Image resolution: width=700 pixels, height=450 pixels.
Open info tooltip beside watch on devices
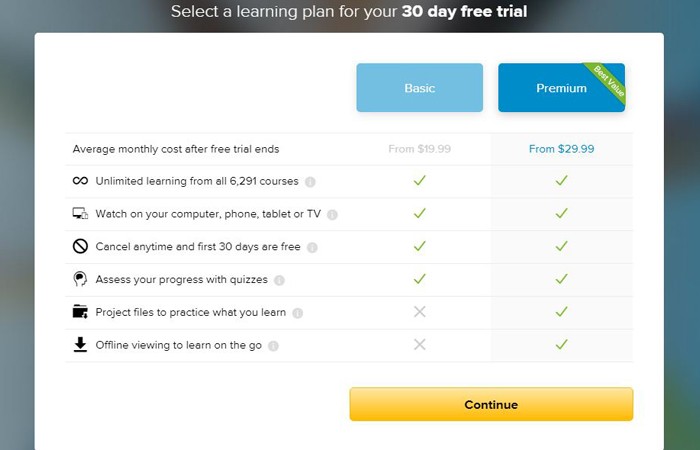click(x=332, y=215)
